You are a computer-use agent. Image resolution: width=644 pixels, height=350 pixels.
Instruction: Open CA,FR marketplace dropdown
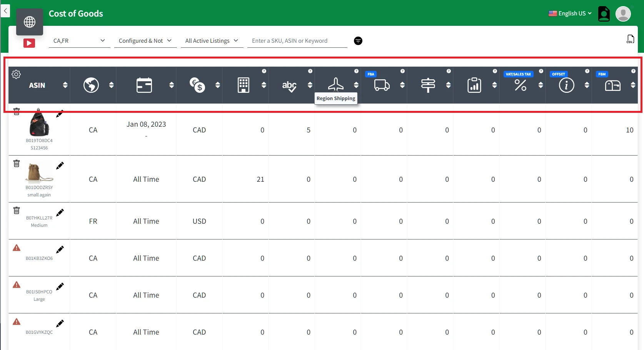tap(79, 41)
